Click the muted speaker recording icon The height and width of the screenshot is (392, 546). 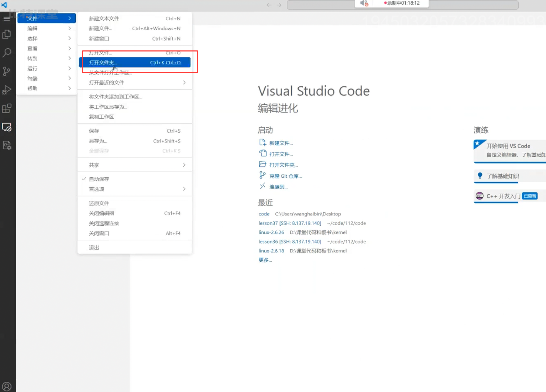364,3
